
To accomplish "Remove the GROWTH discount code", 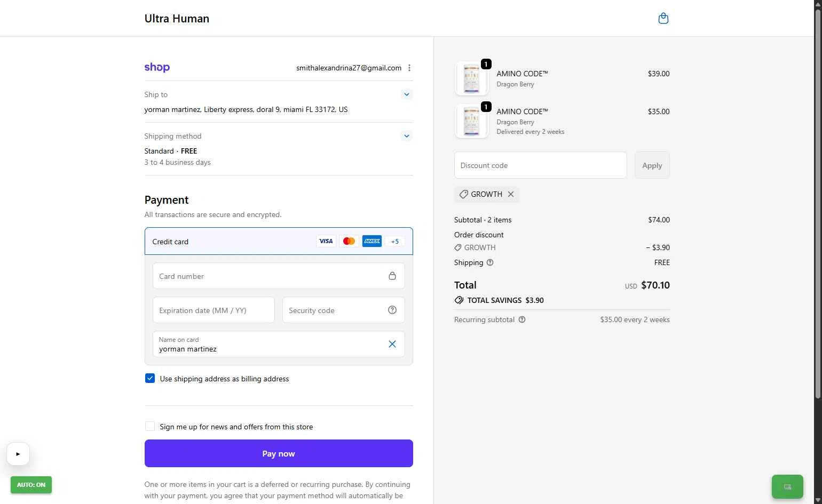I will coord(511,194).
